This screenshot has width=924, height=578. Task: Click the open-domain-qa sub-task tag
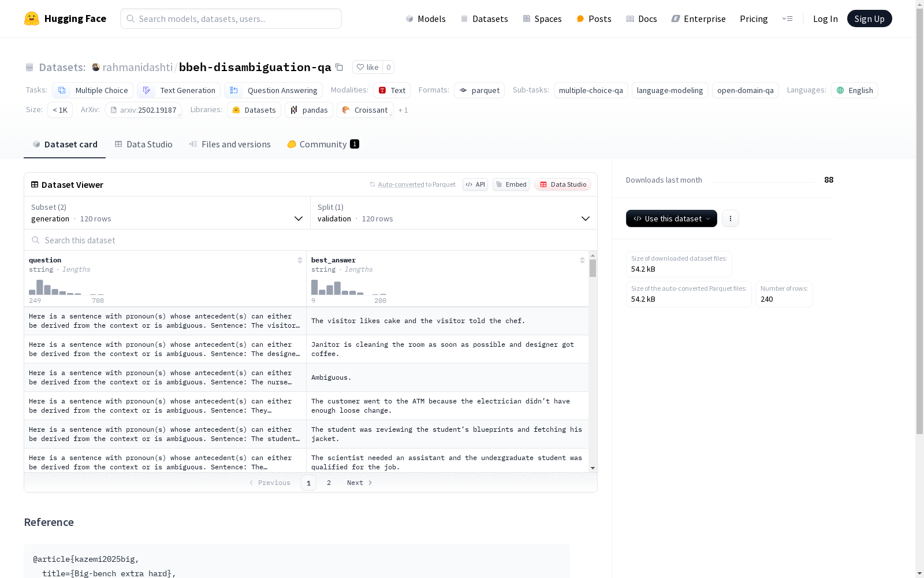[746, 90]
